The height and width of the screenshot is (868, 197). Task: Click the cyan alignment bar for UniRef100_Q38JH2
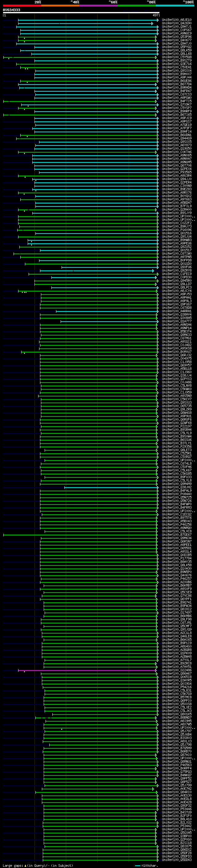(x=111, y=487)
